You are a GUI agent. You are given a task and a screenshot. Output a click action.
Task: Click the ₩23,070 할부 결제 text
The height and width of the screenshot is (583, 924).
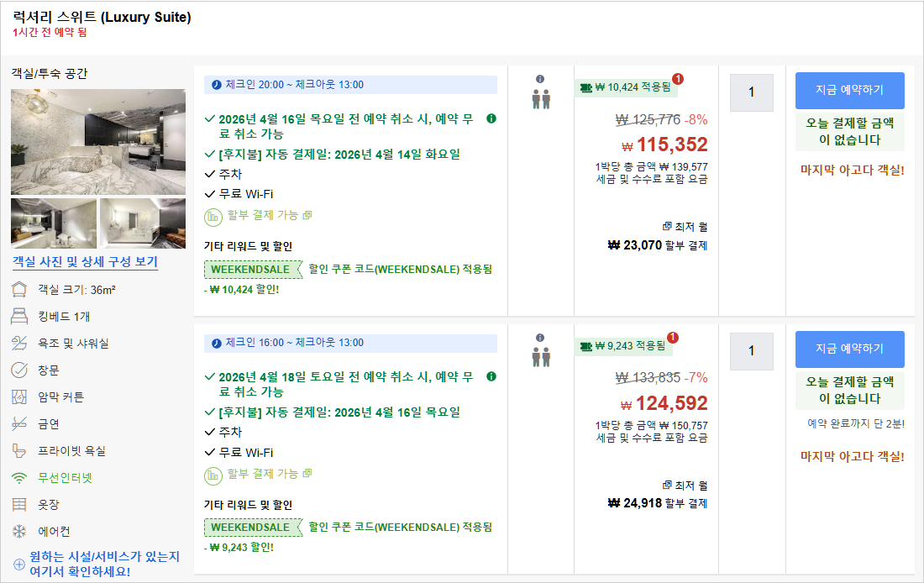pos(658,245)
